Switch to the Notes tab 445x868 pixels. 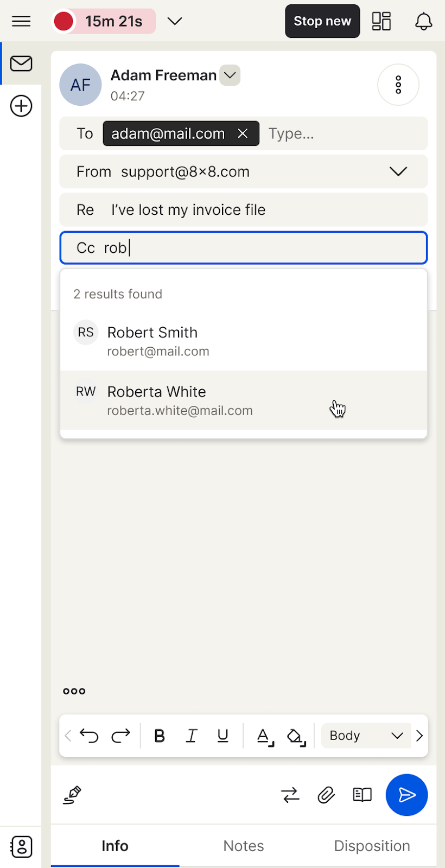[x=244, y=846]
